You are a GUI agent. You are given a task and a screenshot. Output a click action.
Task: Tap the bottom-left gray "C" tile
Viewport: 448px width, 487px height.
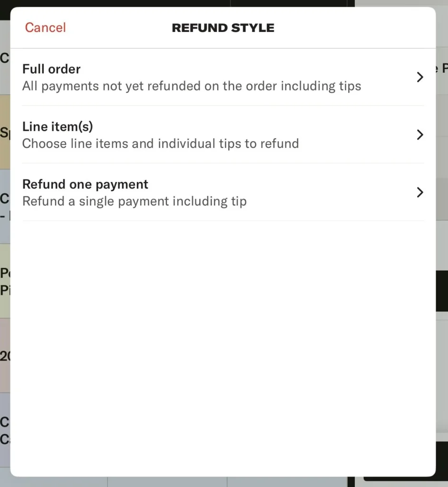point(5,430)
